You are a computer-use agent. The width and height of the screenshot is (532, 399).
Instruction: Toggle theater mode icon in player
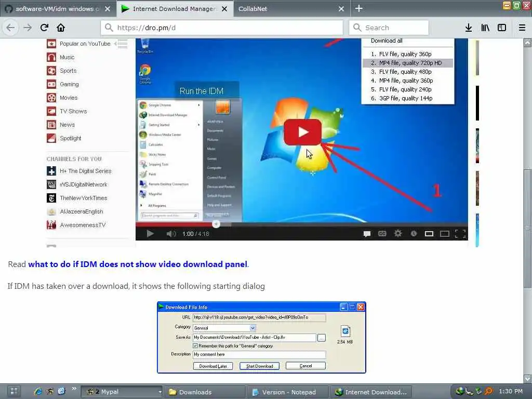[445, 233]
